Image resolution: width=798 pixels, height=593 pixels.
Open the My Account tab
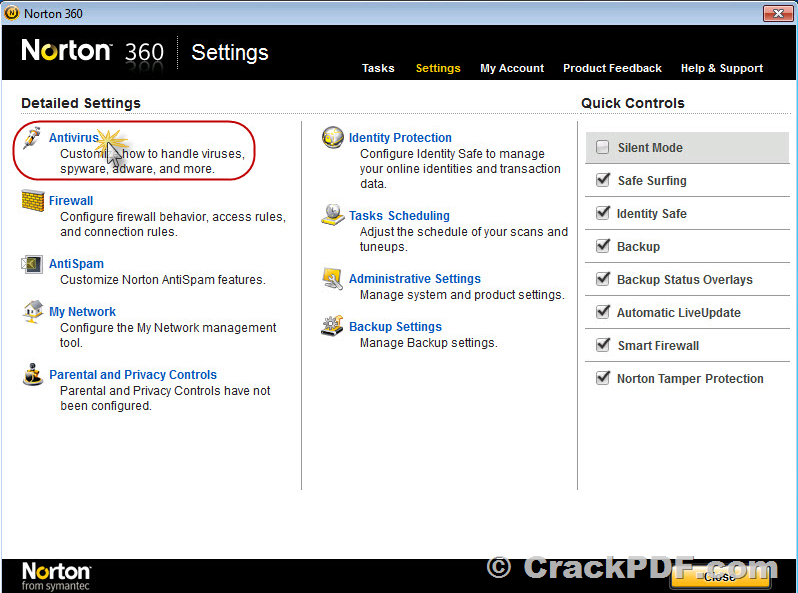pyautogui.click(x=512, y=68)
